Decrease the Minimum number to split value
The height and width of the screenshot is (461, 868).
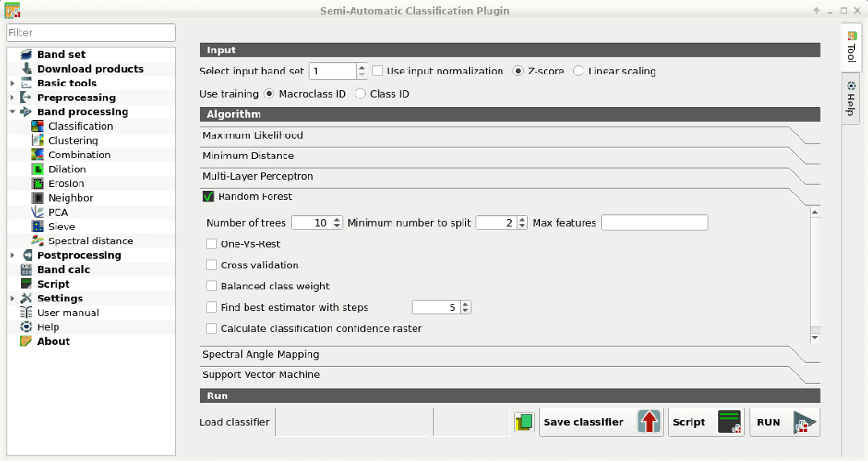(x=522, y=226)
